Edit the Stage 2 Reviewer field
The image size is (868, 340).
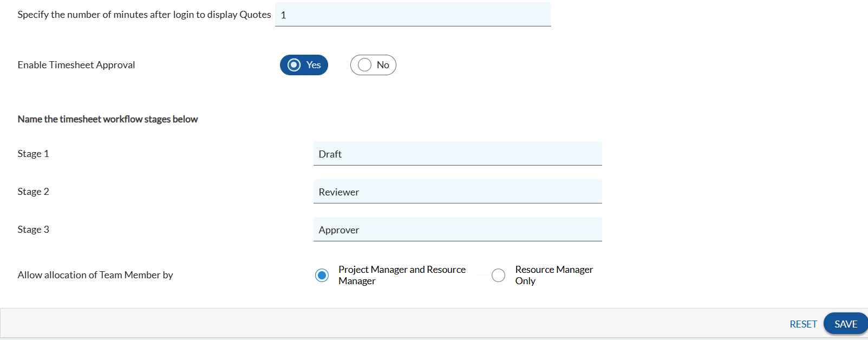pos(458,192)
